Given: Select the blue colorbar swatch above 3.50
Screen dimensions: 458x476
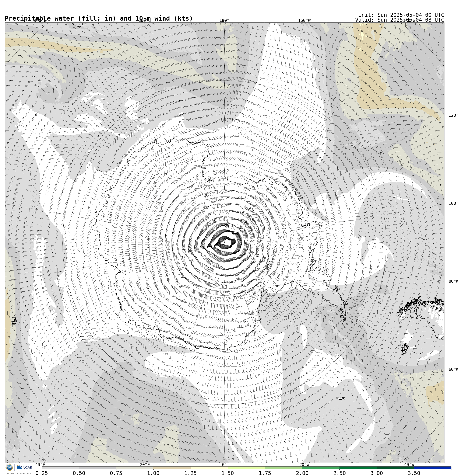Looking at the screenshot, I should pyautogui.click(x=433, y=468).
